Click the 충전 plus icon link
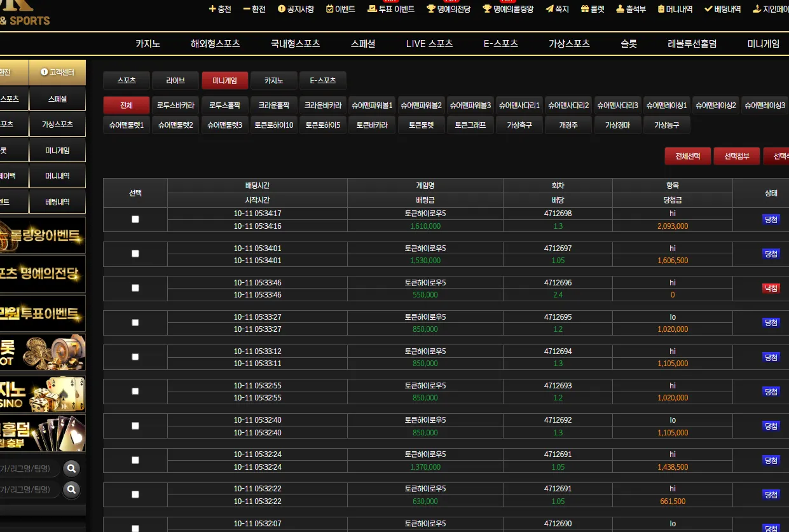The image size is (789, 532). [220, 9]
